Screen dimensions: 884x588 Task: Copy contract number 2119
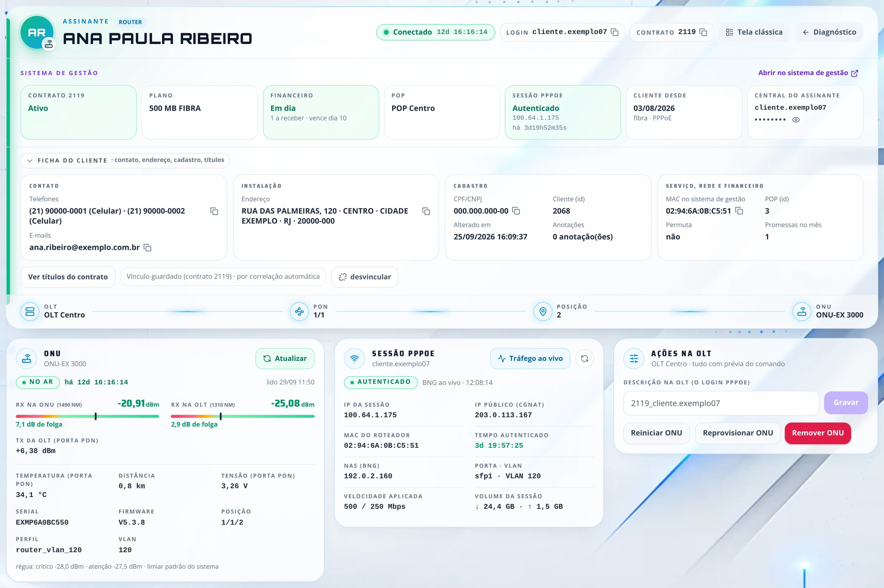pos(703,32)
